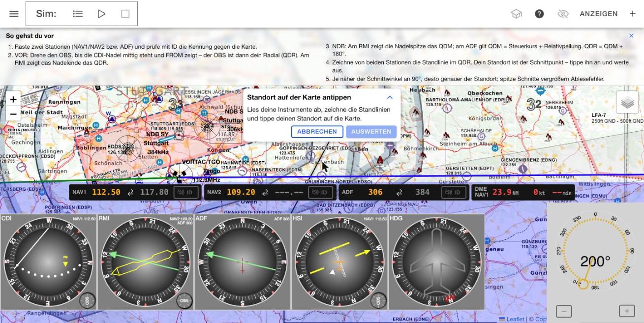
Task: Swap ADF active and standby frequencies
Action: [x=399, y=192]
